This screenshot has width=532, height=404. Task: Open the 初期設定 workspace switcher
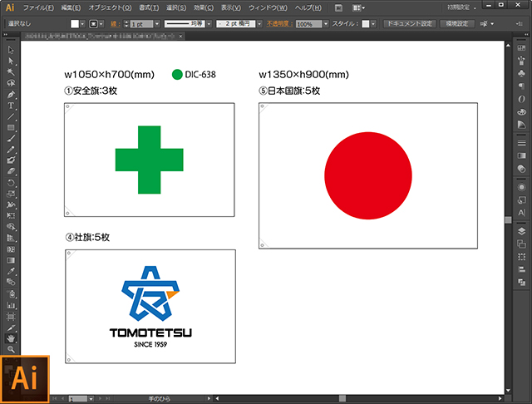click(461, 7)
